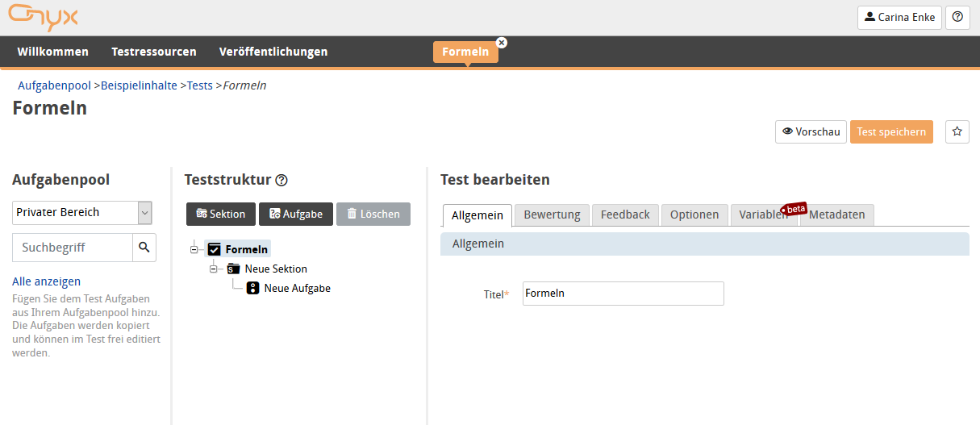
Task: Click the user icon beside Carina Enke
Action: 869,17
